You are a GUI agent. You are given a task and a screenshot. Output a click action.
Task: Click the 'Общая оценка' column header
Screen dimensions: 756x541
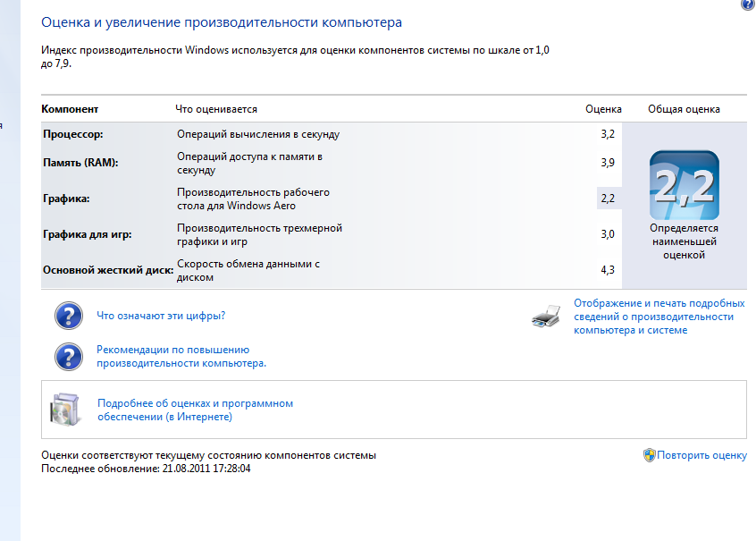tap(684, 110)
